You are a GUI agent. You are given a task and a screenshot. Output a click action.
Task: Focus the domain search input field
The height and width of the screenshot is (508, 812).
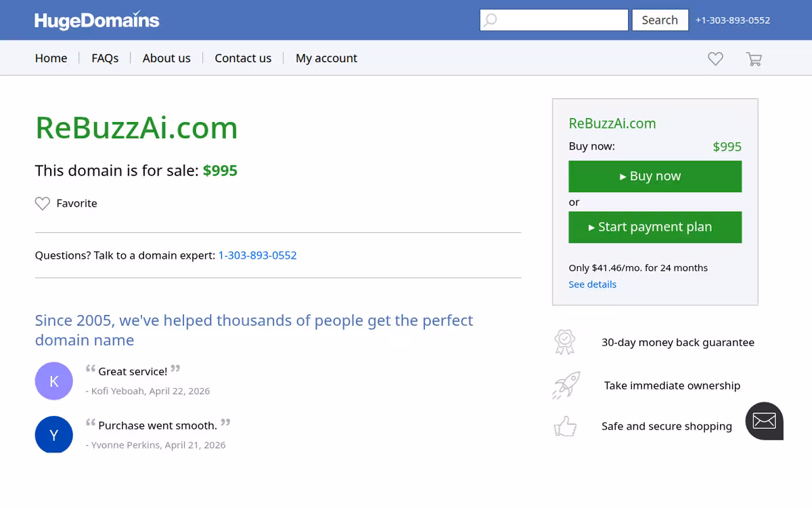coord(554,20)
